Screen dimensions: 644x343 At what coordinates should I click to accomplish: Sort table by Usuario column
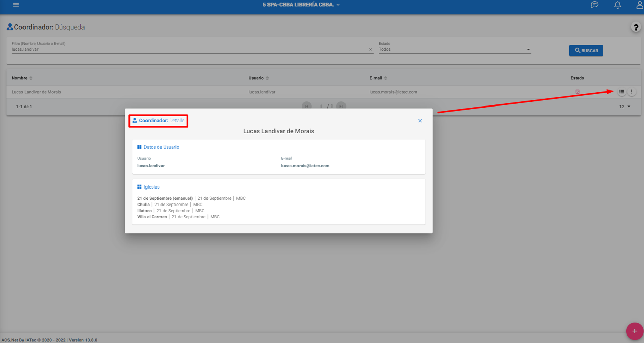259,78
